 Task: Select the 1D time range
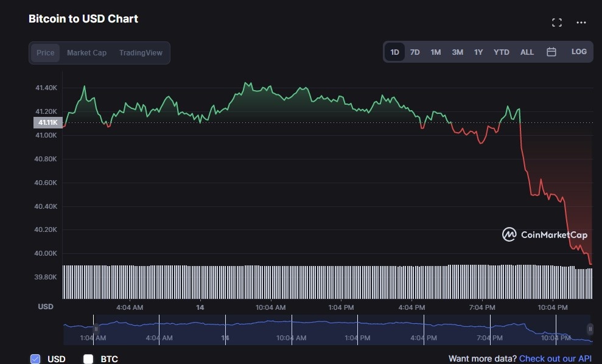click(x=394, y=52)
